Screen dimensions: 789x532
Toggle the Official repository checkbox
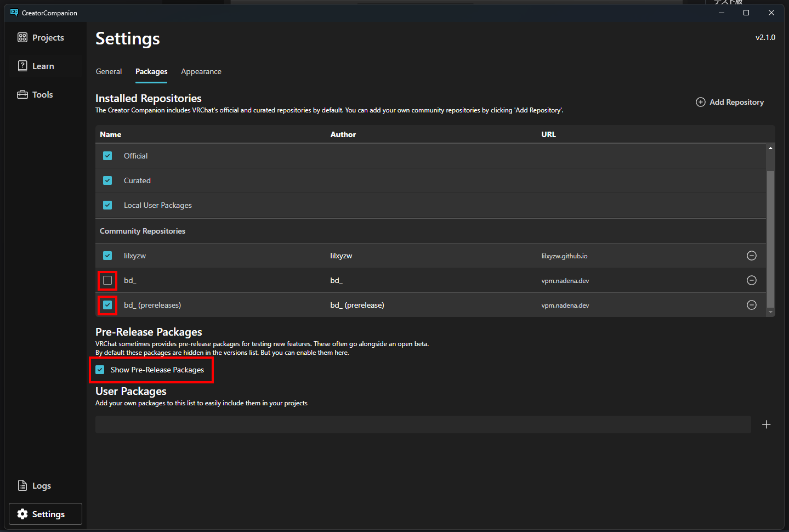107,156
